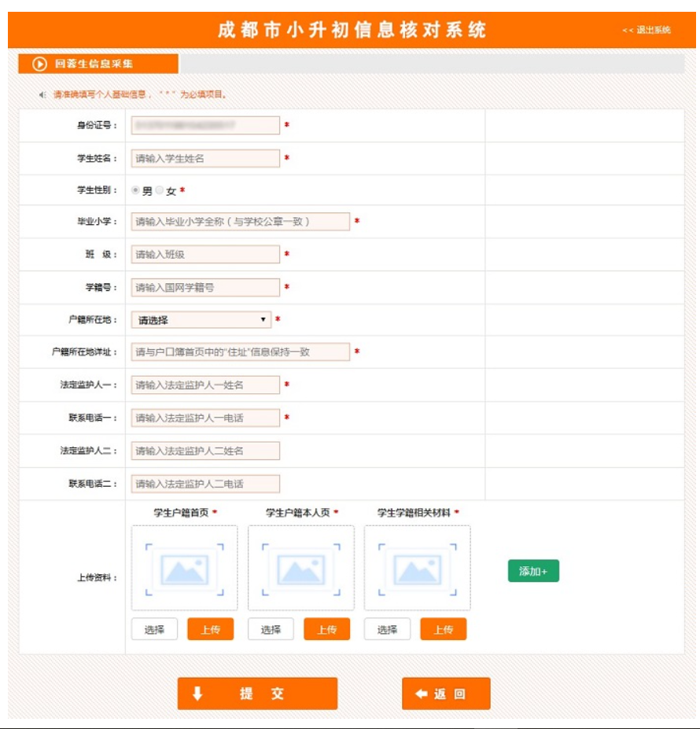The image size is (700, 729).
Task: Select the 男 radio button
Action: (136, 190)
